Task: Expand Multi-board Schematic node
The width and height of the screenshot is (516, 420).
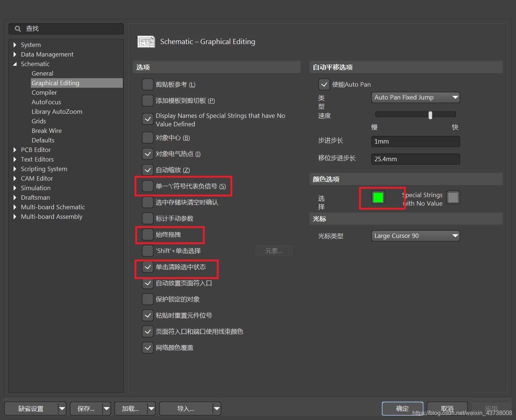Action: tap(15, 207)
